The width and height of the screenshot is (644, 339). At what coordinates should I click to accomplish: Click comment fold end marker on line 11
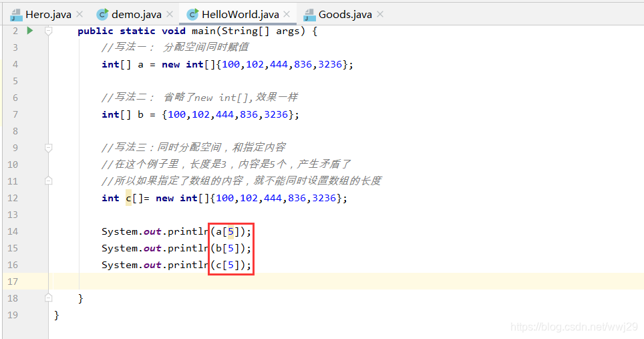tap(49, 181)
